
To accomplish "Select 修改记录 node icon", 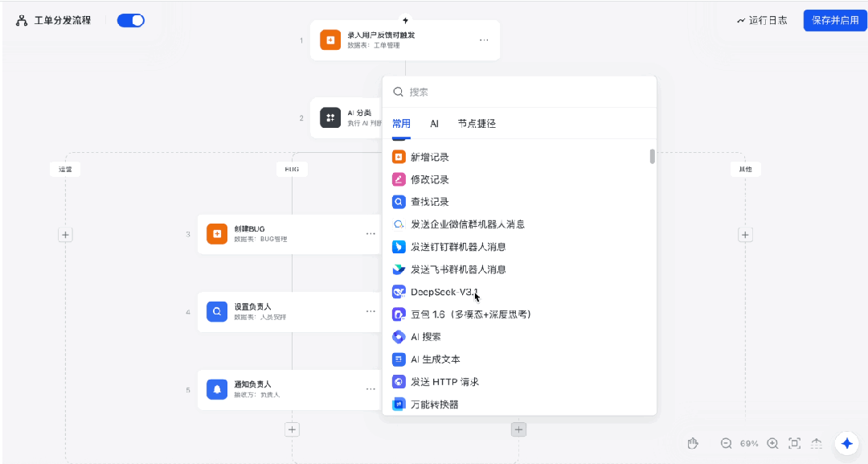I will pyautogui.click(x=399, y=179).
